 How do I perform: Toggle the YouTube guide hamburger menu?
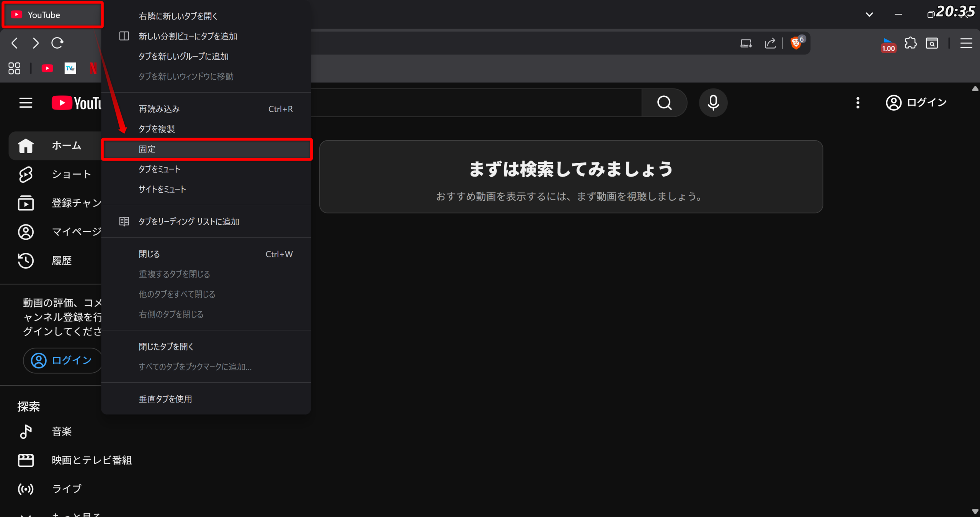pyautogui.click(x=26, y=103)
